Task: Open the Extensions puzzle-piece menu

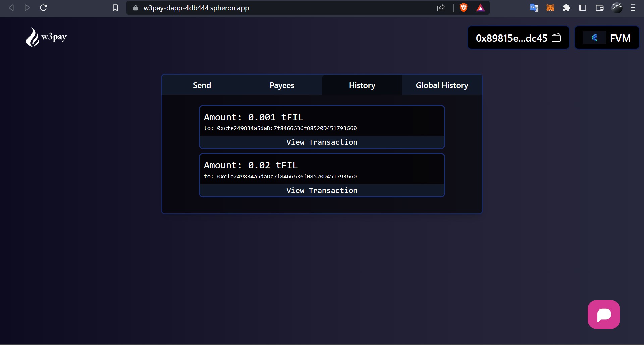Action: (567, 8)
